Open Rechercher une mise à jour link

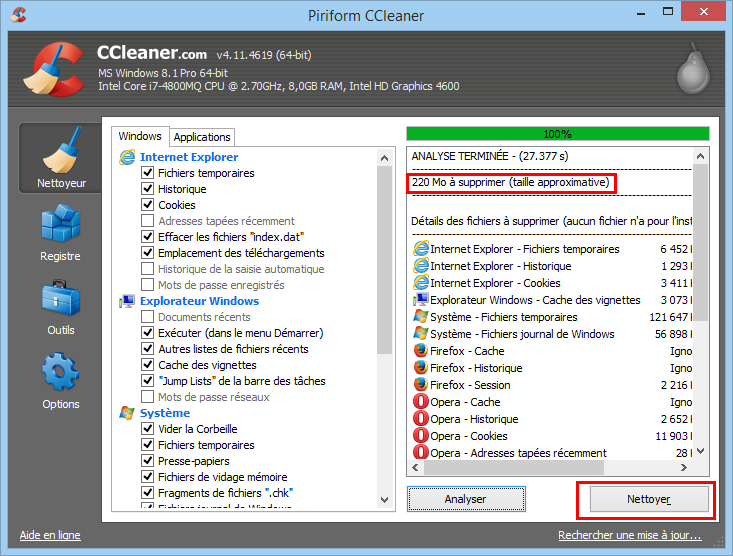[x=630, y=535]
